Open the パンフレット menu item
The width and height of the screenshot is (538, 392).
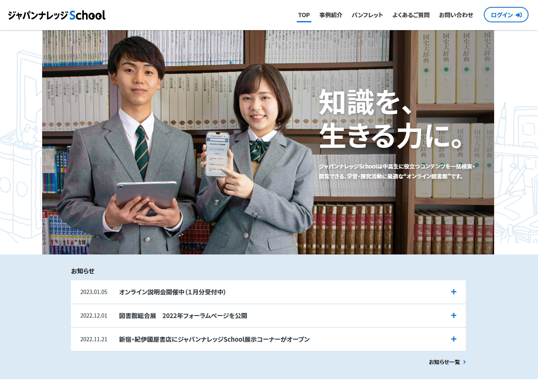(x=367, y=15)
